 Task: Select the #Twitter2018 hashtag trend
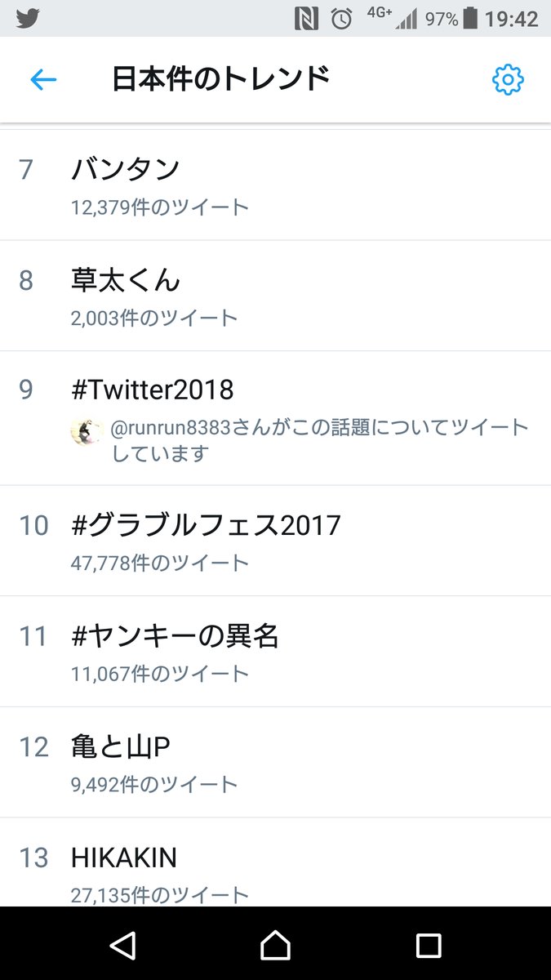(x=153, y=390)
